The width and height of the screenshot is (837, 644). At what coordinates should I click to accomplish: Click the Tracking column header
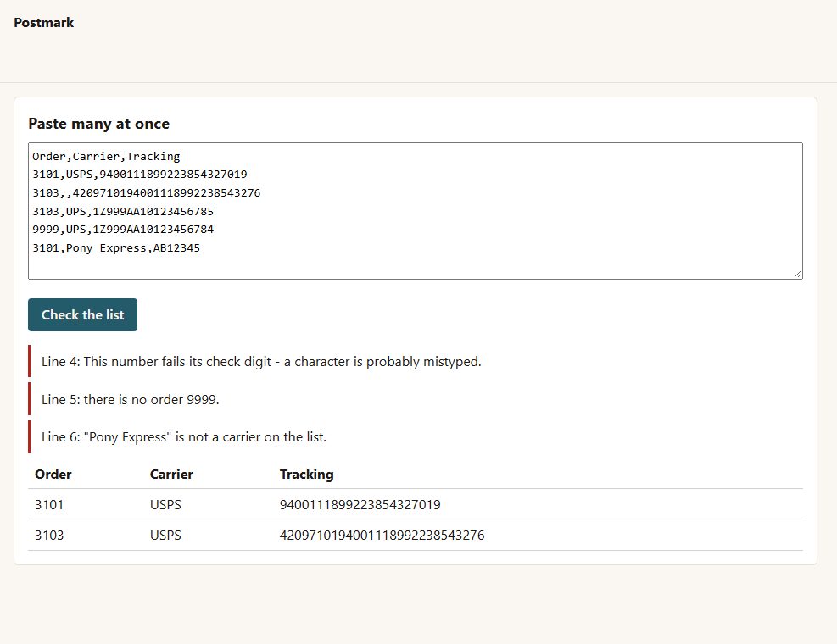306,475
